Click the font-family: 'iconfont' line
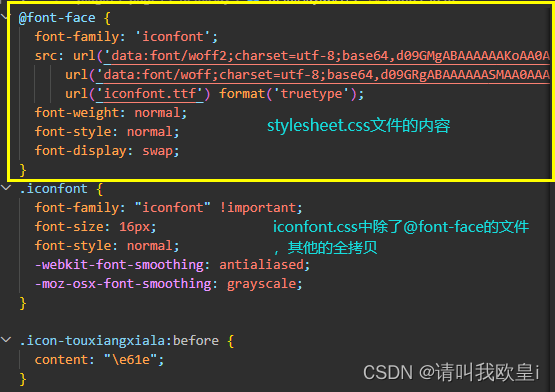This screenshot has height=392, width=555. coord(126,36)
